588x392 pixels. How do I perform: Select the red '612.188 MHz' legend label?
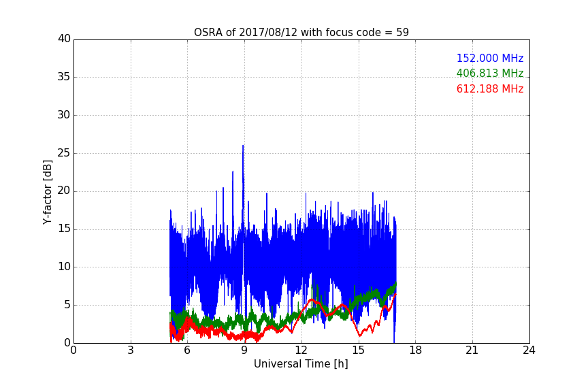click(490, 89)
